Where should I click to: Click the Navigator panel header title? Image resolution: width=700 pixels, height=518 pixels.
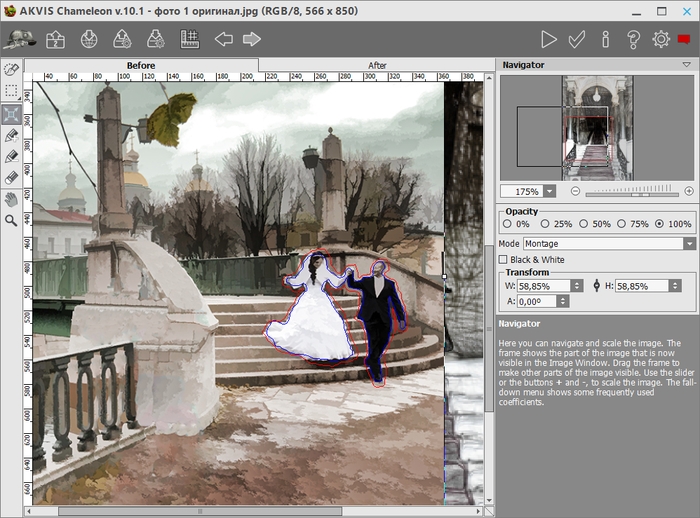pos(523,65)
